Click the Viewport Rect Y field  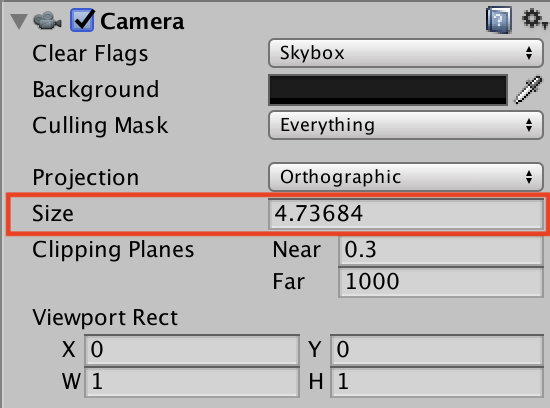coord(437,350)
